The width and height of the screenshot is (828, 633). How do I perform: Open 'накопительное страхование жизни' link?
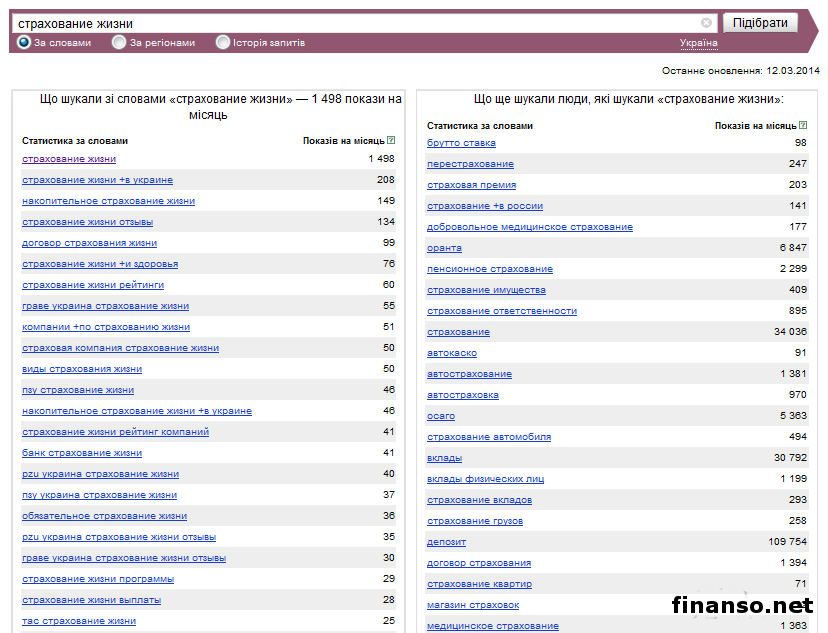(108, 201)
